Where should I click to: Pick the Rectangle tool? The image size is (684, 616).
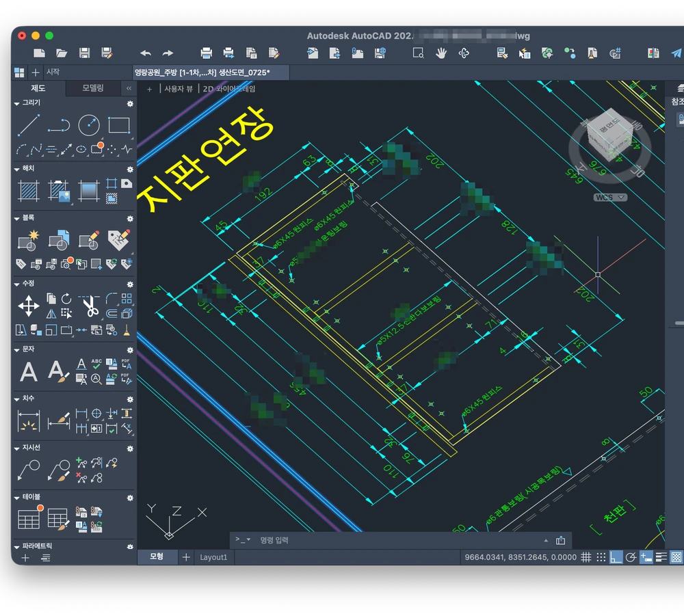[118, 125]
